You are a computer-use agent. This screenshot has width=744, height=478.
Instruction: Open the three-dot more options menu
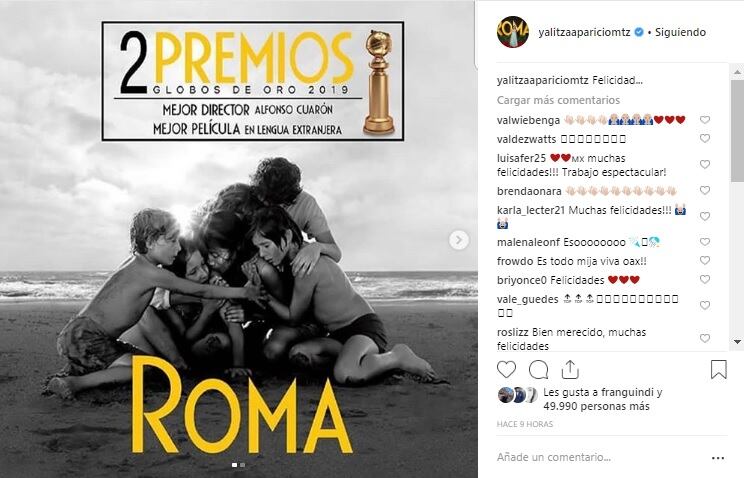(718, 458)
